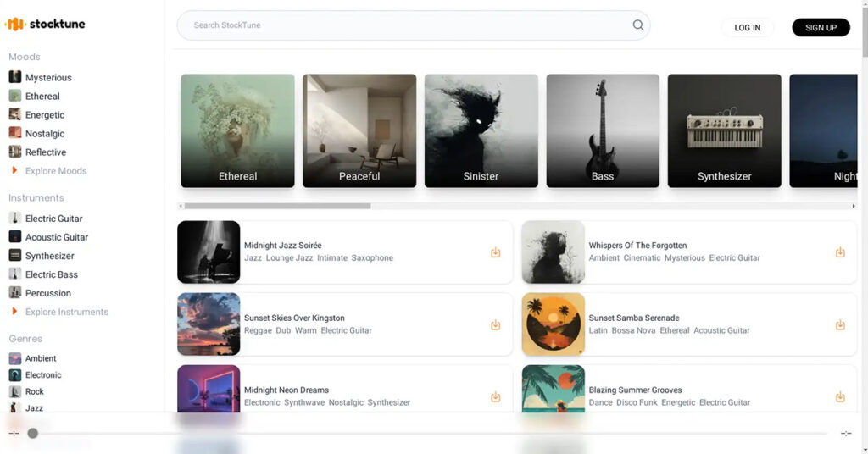This screenshot has height=454, width=868.
Task: Download Sunset Skies Over Kingston track
Action: coord(496,325)
